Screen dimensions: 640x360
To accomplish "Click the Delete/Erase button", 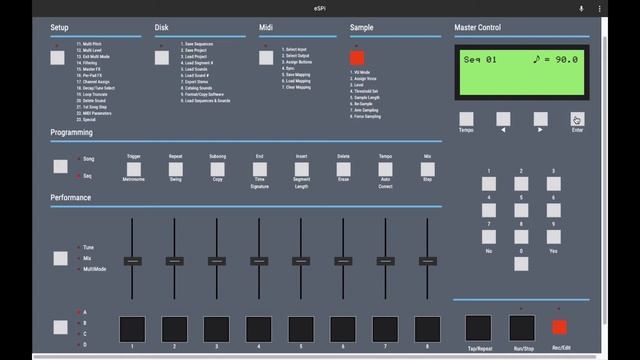I will click(343, 169).
